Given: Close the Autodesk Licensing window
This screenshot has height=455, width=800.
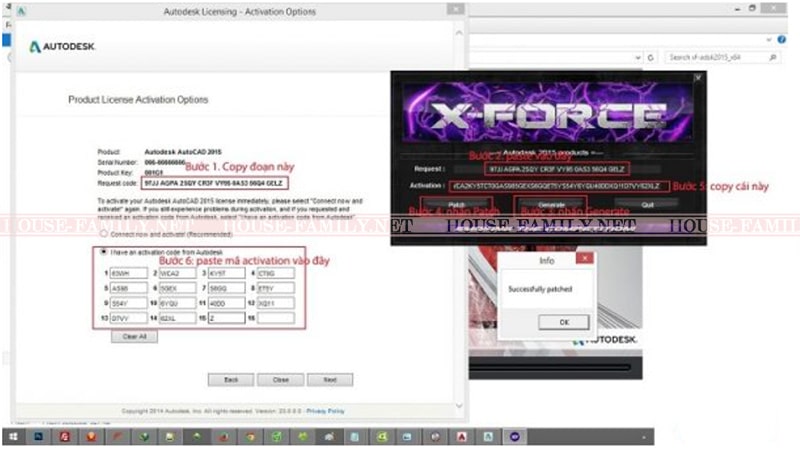Looking at the screenshot, I should (455, 9).
